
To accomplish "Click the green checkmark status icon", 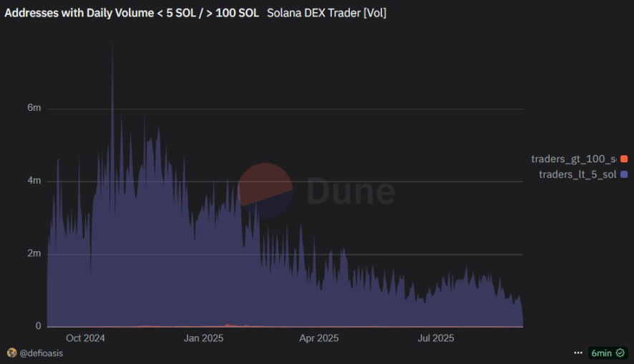I will [620, 353].
